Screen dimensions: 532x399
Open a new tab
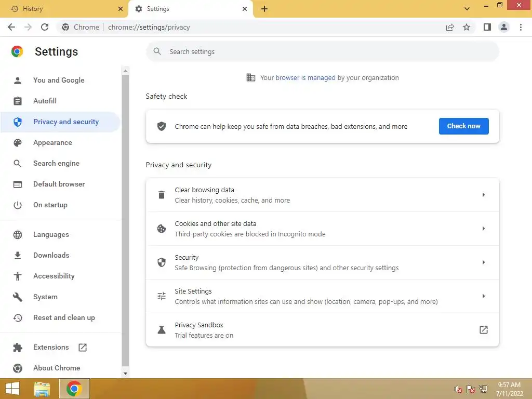[264, 9]
